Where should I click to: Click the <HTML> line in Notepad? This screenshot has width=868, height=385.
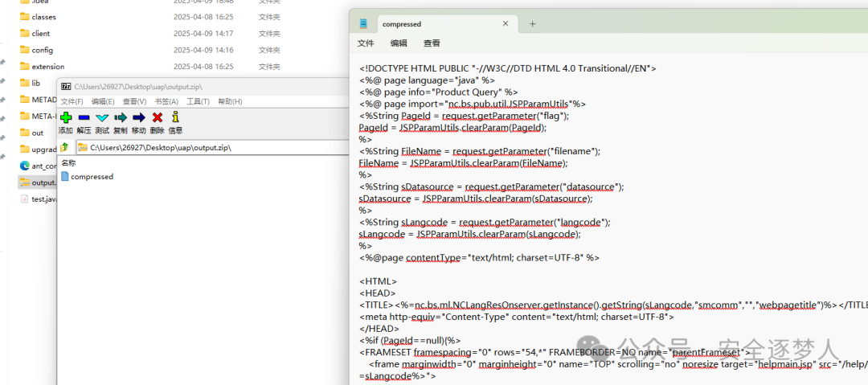point(378,281)
